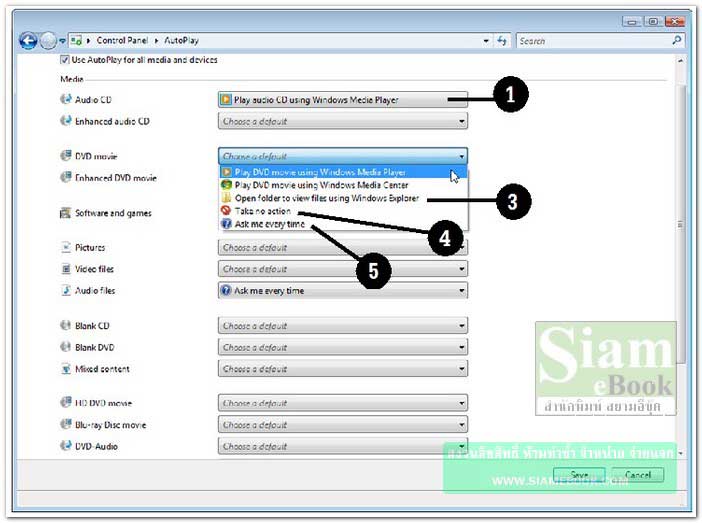Click the Blank CD icon

click(66, 325)
